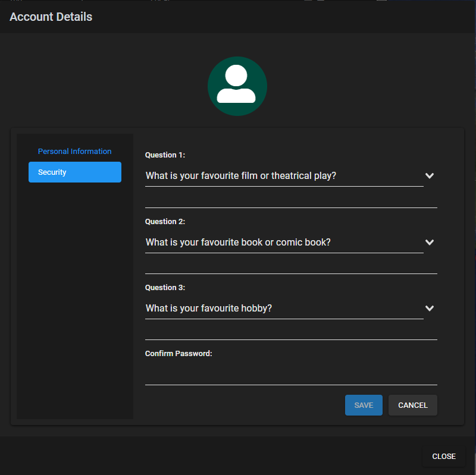Click the SAVE button
Image resolution: width=476 pixels, height=475 pixels.
(x=364, y=405)
